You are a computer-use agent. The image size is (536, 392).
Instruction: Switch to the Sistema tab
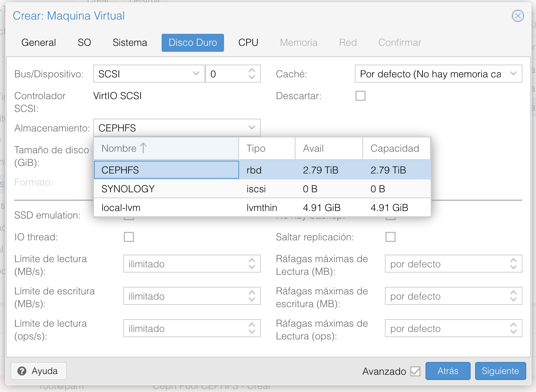pos(130,42)
